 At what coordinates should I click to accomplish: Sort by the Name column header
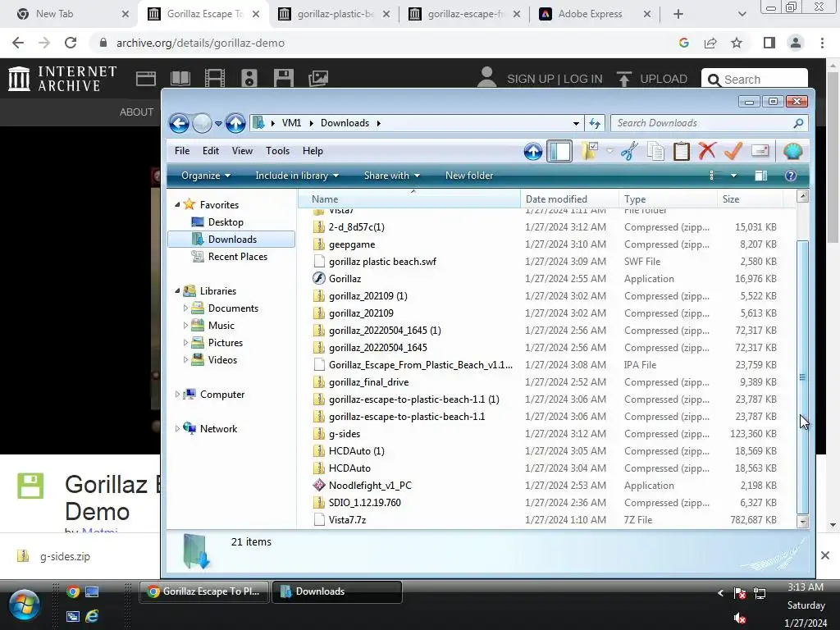409,199
